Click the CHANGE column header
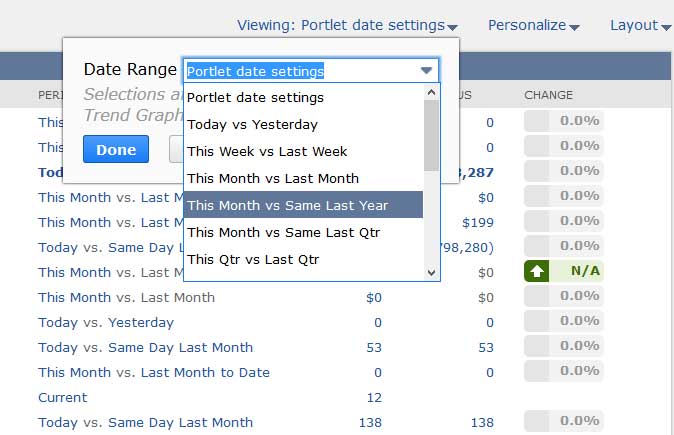 (549, 95)
